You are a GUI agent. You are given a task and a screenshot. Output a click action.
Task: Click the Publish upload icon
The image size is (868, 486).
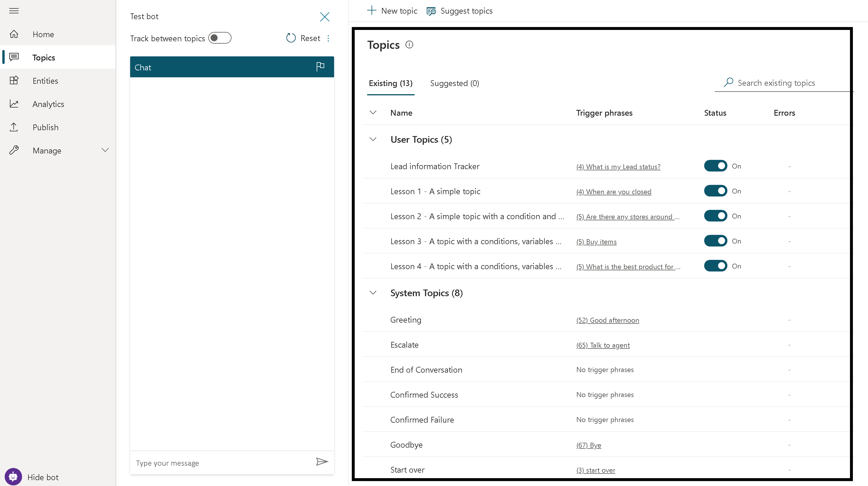coord(14,127)
